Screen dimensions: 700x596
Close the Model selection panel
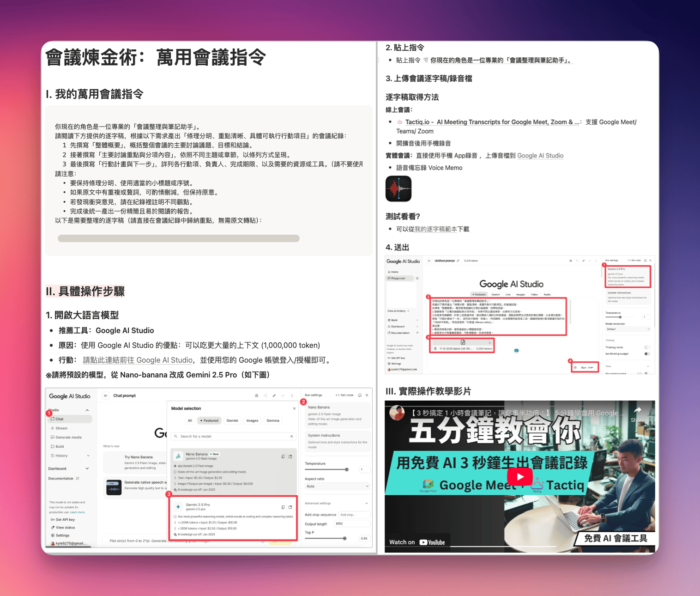pyautogui.click(x=294, y=408)
